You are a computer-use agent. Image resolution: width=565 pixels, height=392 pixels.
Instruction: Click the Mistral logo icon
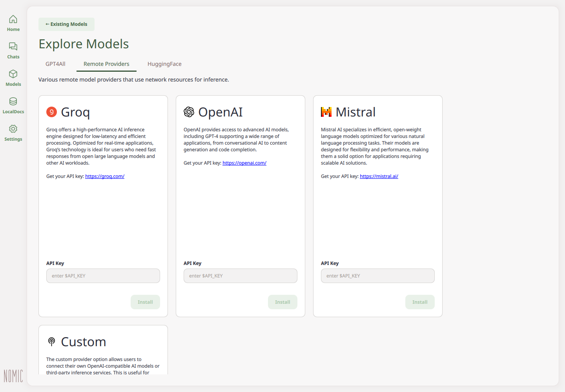coord(326,112)
